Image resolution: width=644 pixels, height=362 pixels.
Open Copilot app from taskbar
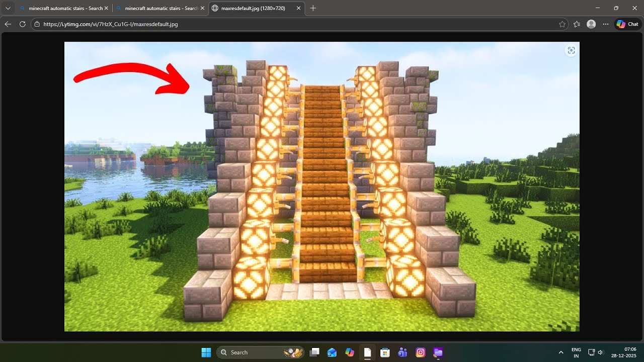coord(350,352)
